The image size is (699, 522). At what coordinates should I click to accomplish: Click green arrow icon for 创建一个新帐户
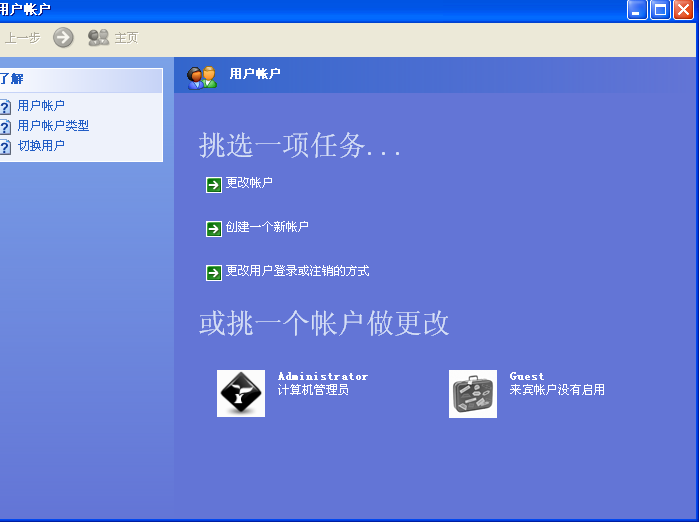point(214,229)
